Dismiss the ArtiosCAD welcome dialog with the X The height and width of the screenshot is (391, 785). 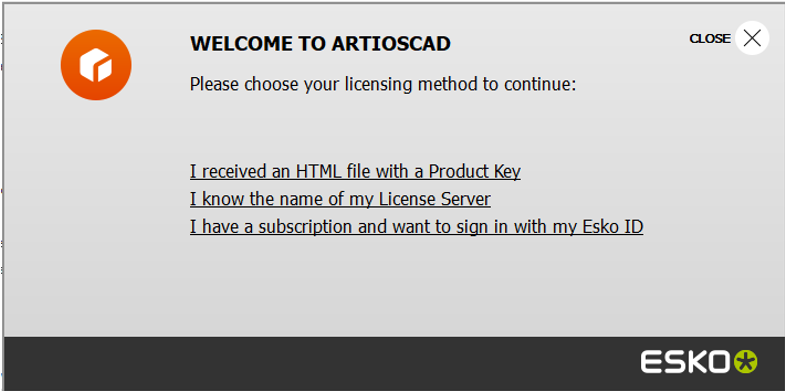point(752,38)
